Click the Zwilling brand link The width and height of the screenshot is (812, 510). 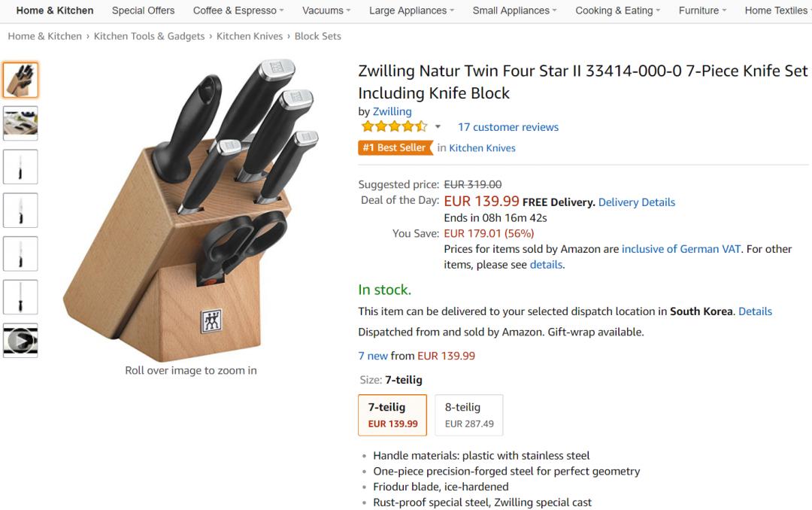(392, 111)
